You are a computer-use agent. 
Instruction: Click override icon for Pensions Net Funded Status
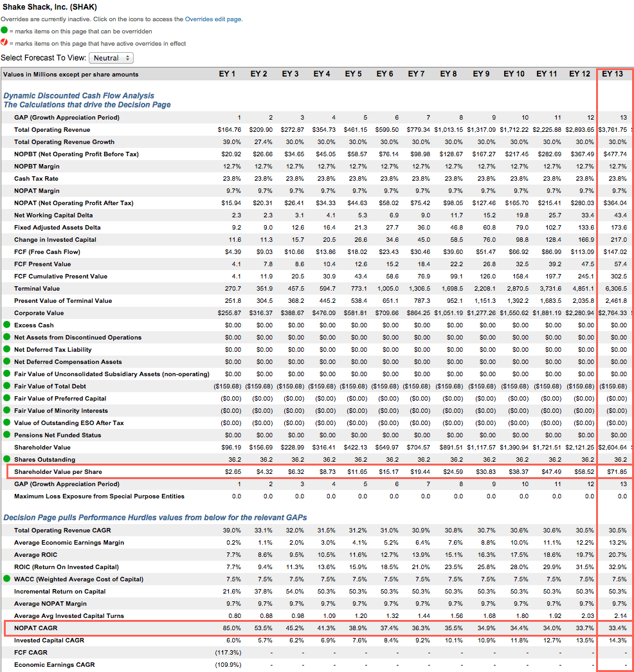click(x=7, y=435)
